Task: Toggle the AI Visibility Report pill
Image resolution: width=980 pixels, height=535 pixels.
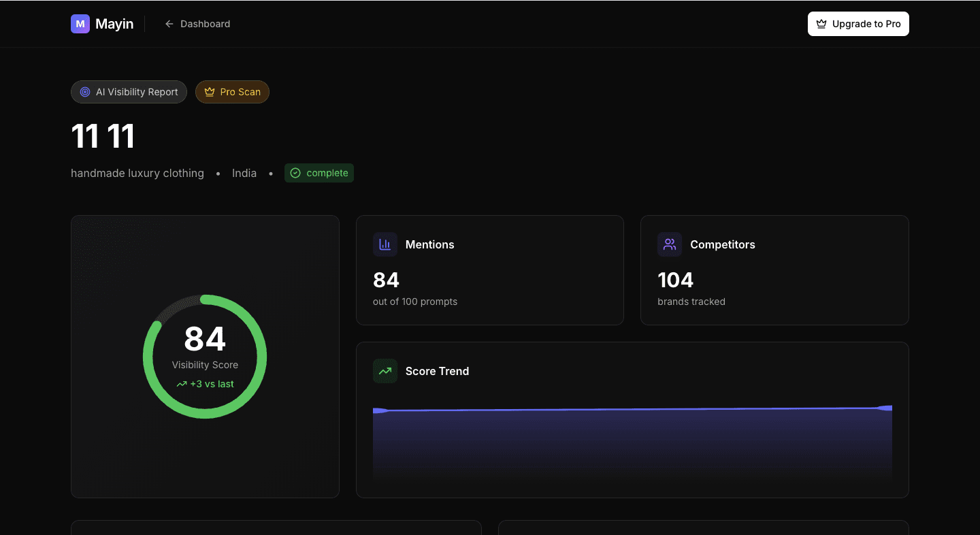Action: [129, 91]
